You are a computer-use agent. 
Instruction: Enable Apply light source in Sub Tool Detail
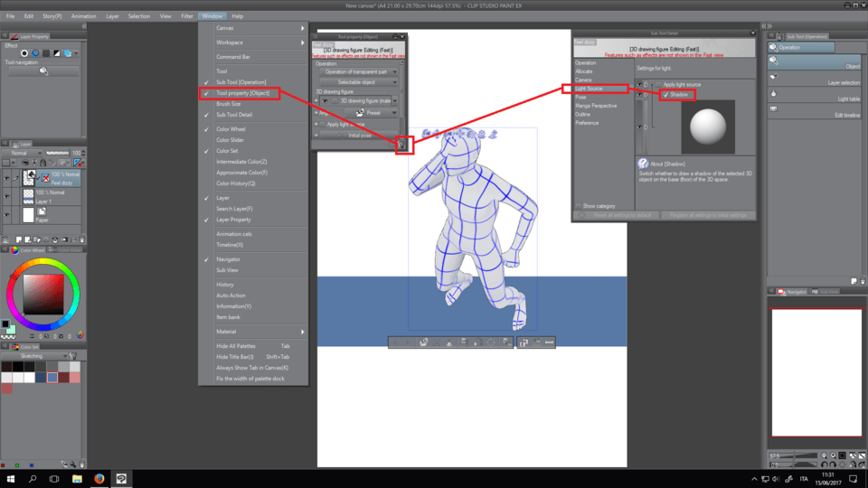click(658, 84)
